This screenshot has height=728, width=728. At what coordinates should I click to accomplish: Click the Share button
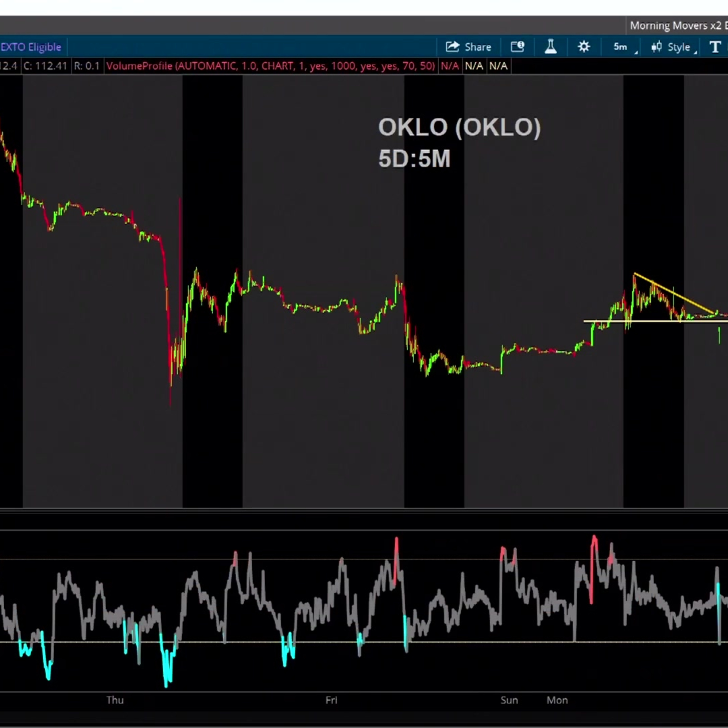pyautogui.click(x=468, y=47)
